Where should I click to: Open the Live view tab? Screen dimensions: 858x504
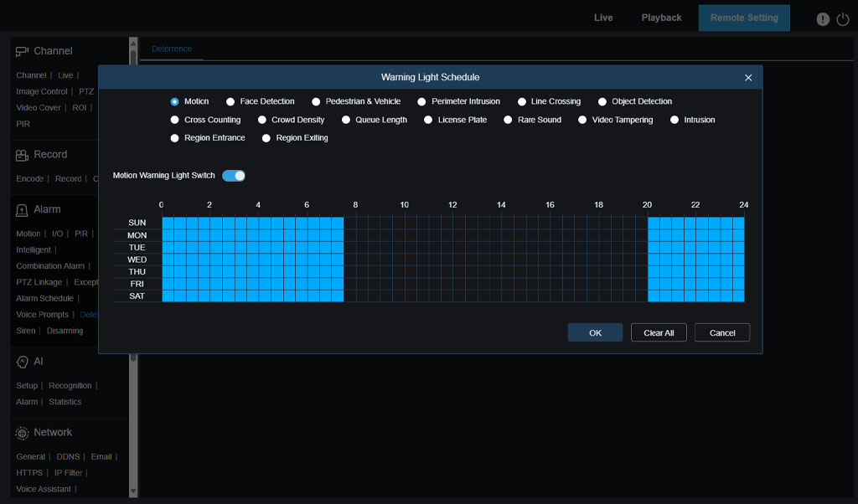[603, 18]
